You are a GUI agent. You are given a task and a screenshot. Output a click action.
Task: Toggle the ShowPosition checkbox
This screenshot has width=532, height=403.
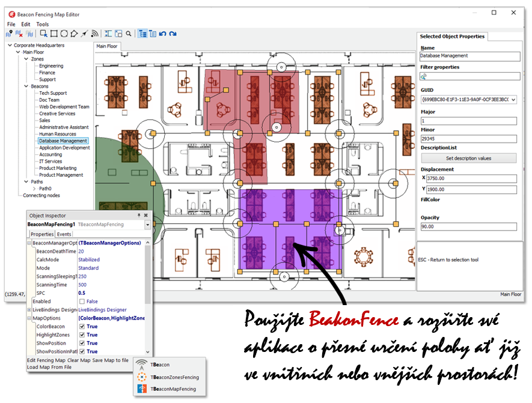(x=82, y=343)
